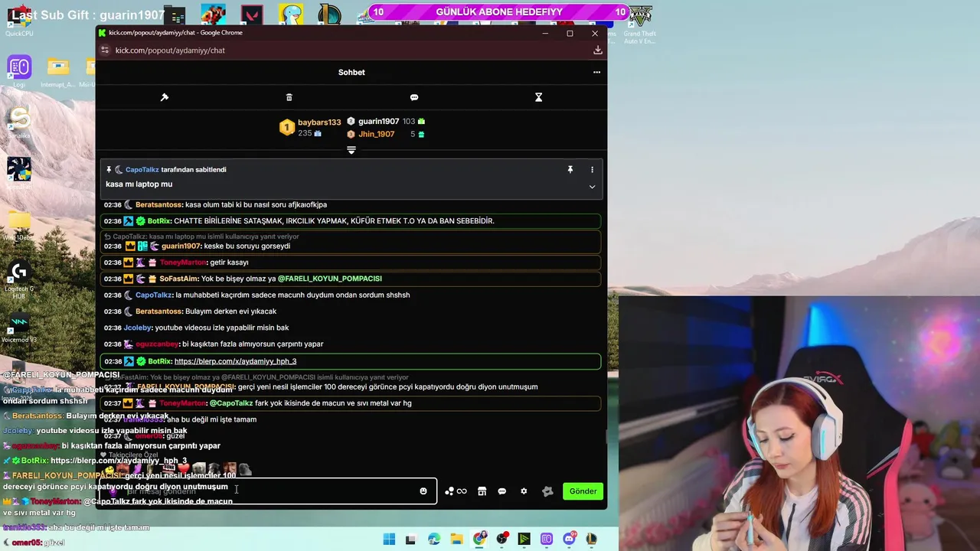Click guarin1907 username on keske message
The width and height of the screenshot is (980, 551).
(181, 246)
